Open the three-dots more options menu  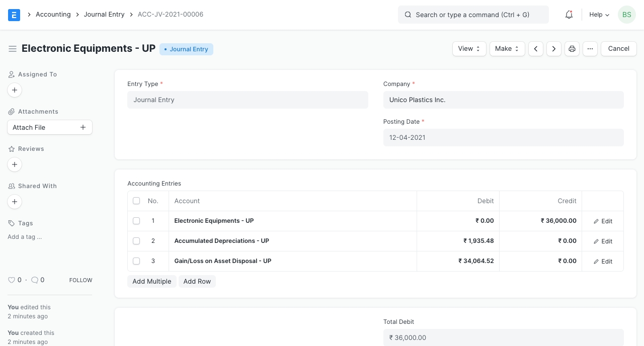[x=590, y=49]
